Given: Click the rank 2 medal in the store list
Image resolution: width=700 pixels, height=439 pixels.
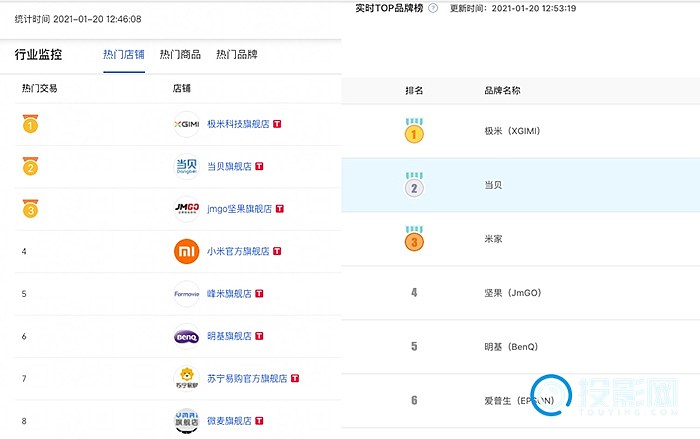Looking at the screenshot, I should [30, 167].
